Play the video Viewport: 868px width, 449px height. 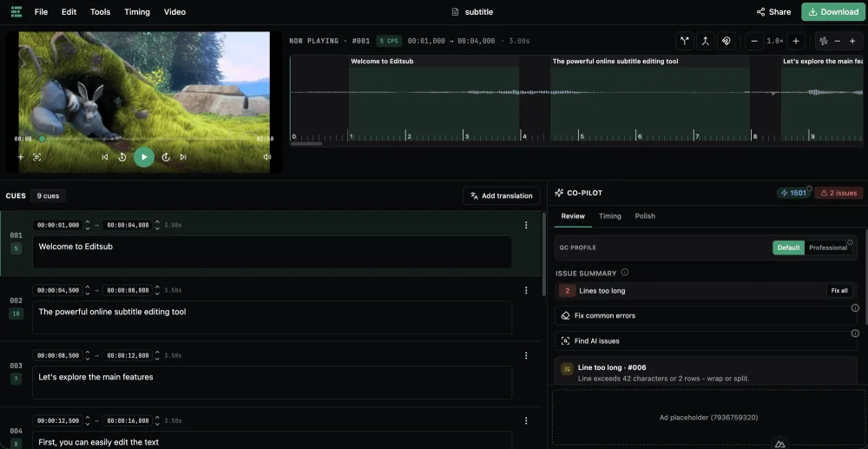(144, 156)
